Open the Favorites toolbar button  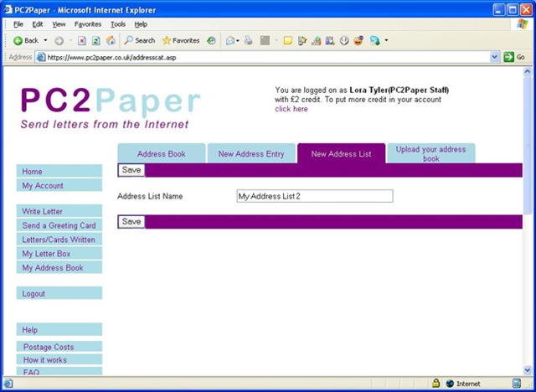[181, 41]
